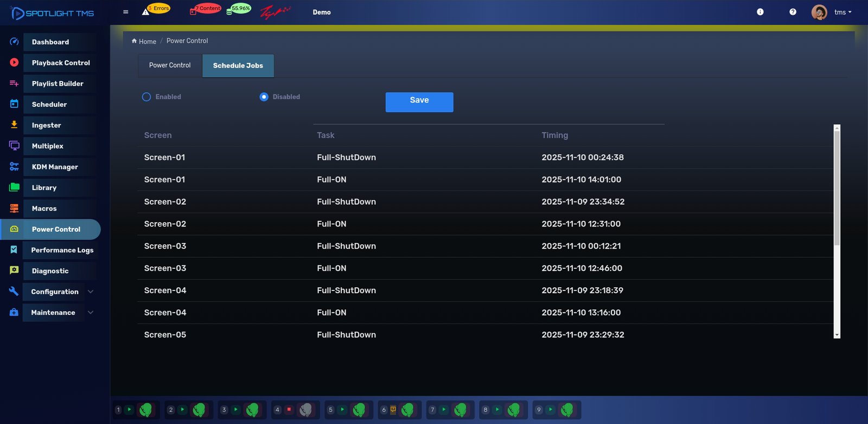The image size is (868, 424).
Task: Expand the Configuration submenu chevron
Action: [91, 292]
